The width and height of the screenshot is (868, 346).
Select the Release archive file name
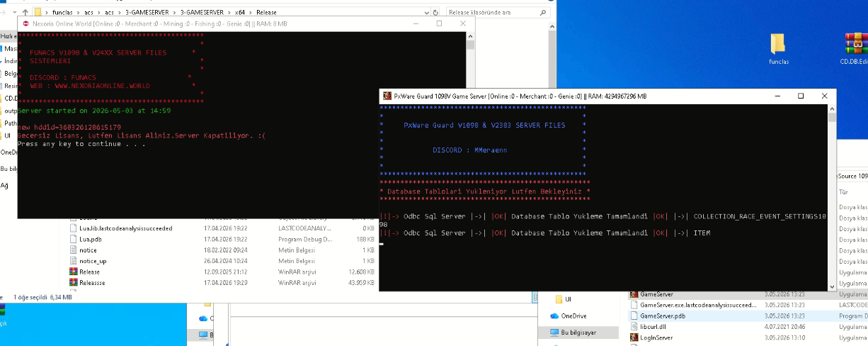[90, 272]
